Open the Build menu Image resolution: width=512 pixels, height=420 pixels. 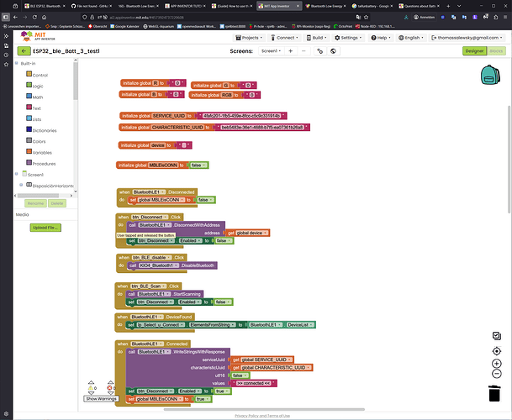tap(316, 38)
